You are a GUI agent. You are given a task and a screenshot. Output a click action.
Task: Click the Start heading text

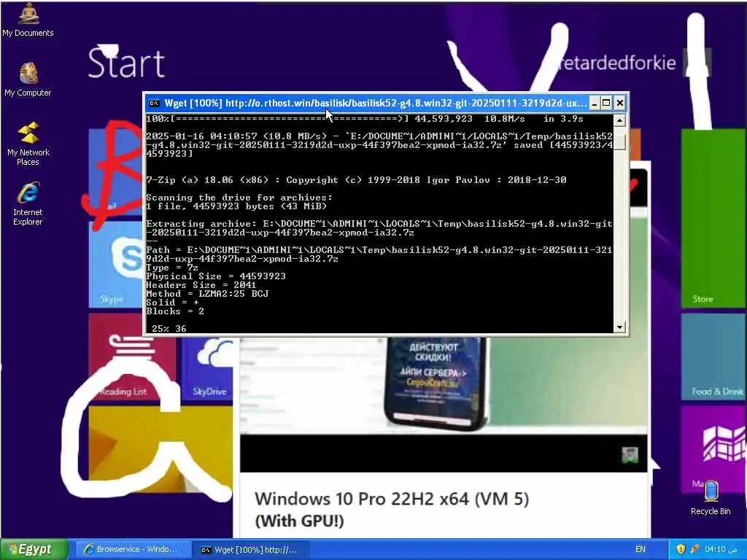[127, 62]
